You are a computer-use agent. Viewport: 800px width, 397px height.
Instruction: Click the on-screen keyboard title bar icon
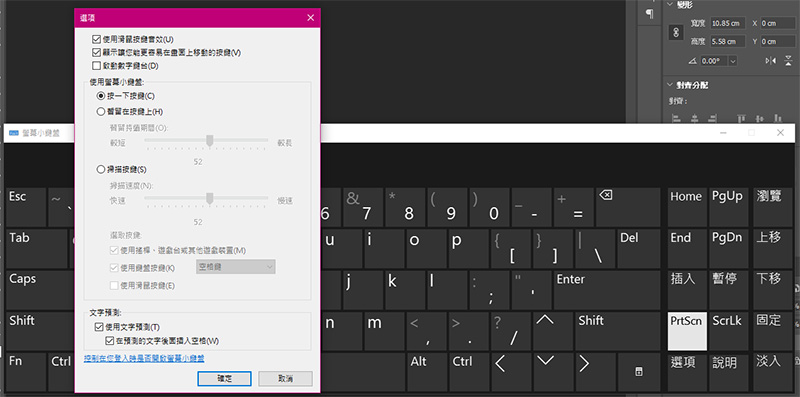click(14, 133)
